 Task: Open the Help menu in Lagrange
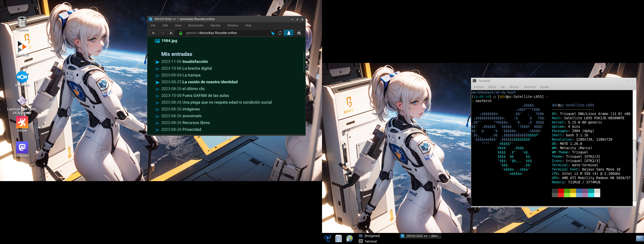point(248,25)
